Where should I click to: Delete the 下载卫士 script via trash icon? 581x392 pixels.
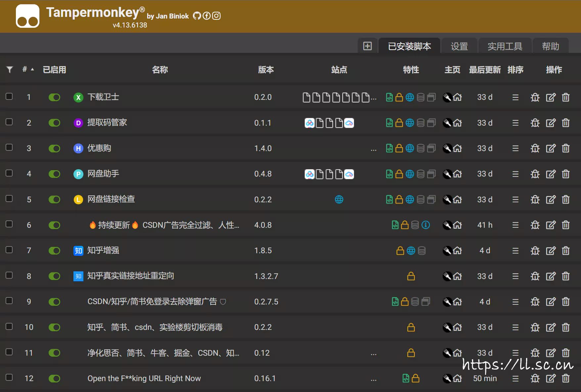pos(565,97)
